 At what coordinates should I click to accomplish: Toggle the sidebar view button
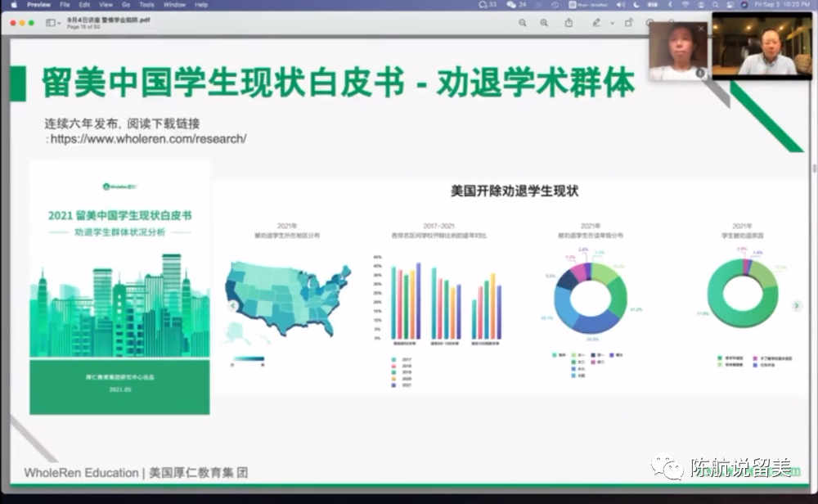click(x=50, y=23)
